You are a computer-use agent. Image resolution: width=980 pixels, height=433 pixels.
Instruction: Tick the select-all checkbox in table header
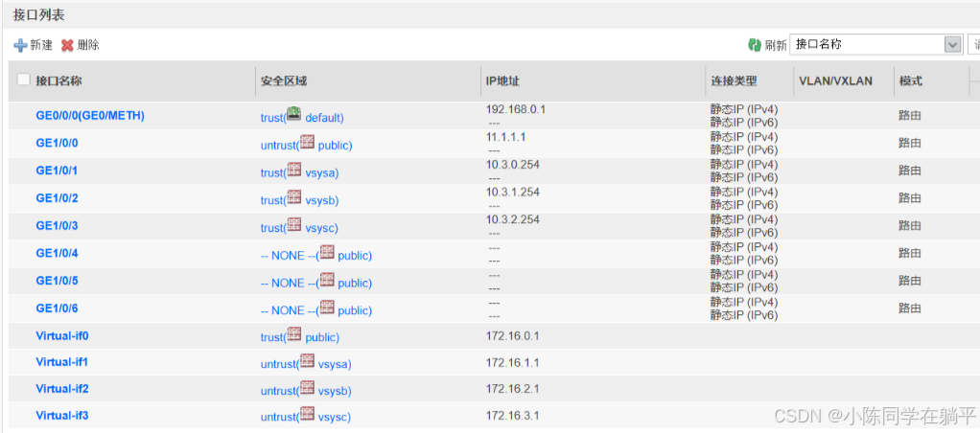pos(23,80)
